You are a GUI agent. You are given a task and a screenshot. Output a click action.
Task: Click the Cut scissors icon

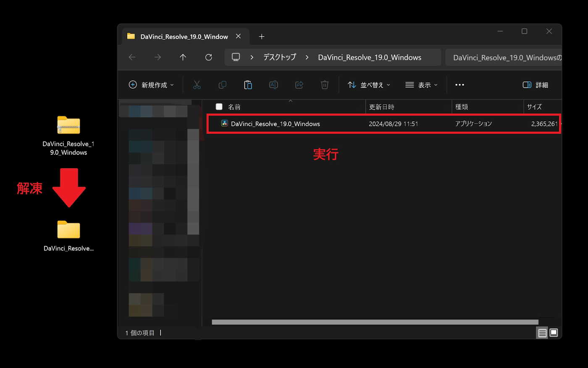(x=197, y=85)
